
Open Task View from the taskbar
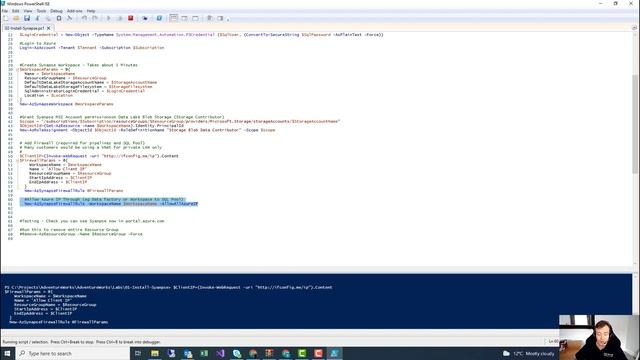pos(138,353)
